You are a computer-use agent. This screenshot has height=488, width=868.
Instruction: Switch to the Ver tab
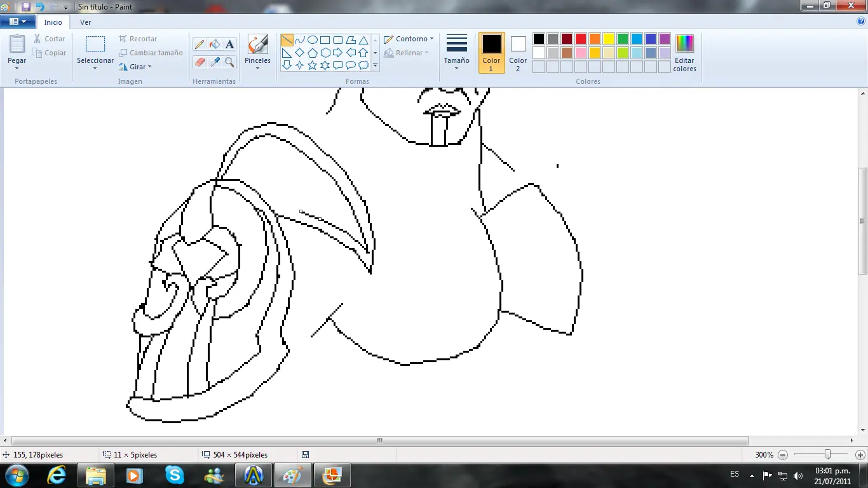pos(86,22)
